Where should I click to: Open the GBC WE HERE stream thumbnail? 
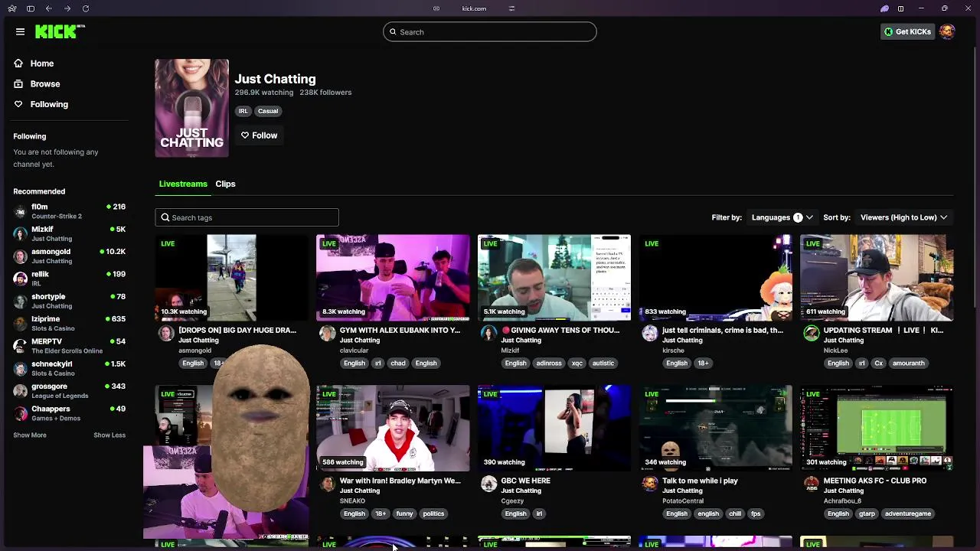pos(554,428)
